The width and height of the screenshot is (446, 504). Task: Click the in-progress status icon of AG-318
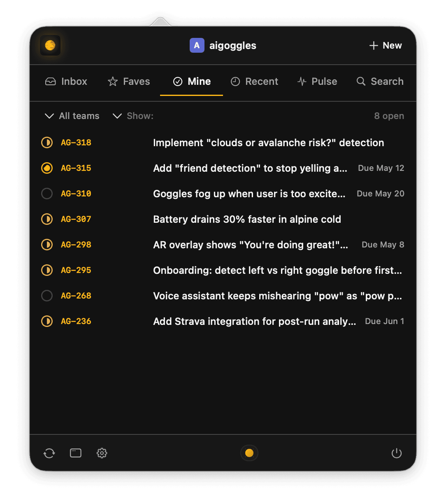click(x=47, y=142)
